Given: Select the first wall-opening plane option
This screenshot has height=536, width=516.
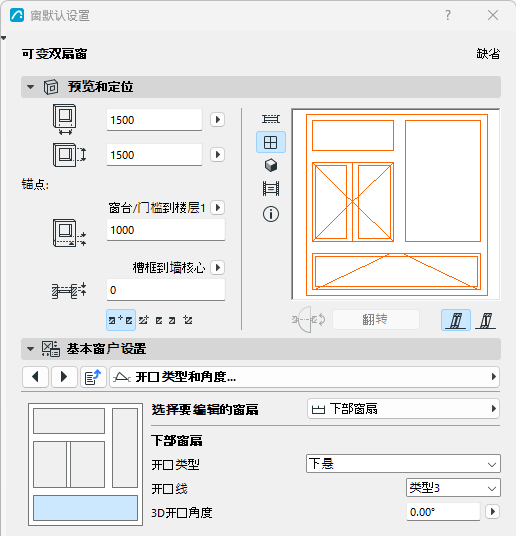Looking at the screenshot, I should pyautogui.click(x=456, y=320).
